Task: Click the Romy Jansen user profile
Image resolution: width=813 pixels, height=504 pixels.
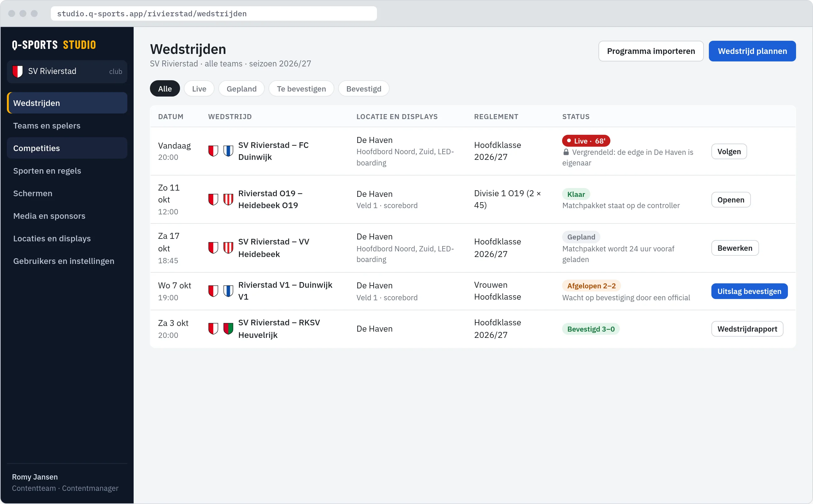Action: 67,482
